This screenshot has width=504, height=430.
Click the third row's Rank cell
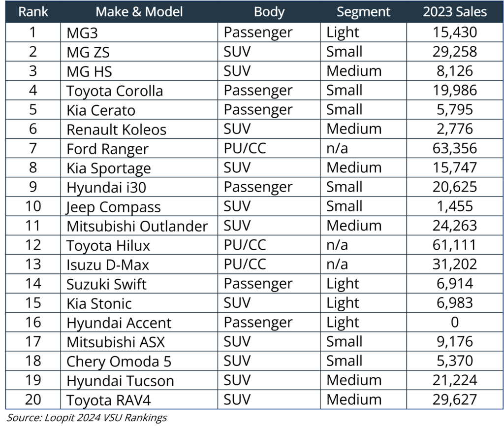33,71
